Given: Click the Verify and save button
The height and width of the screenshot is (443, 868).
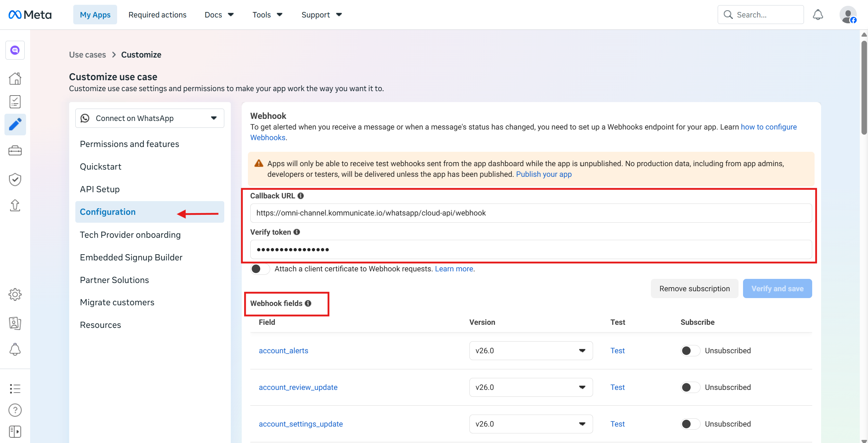Looking at the screenshot, I should click(777, 288).
